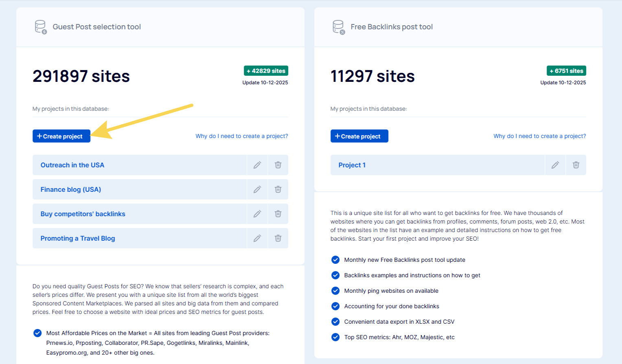Create a project in the Free Backlinks tool
Image resolution: width=622 pixels, height=364 pixels.
pos(359,136)
